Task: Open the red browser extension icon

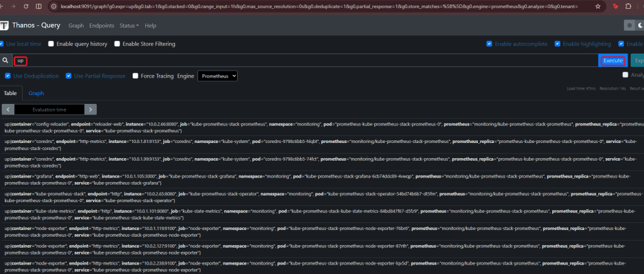Action: click(x=615, y=6)
